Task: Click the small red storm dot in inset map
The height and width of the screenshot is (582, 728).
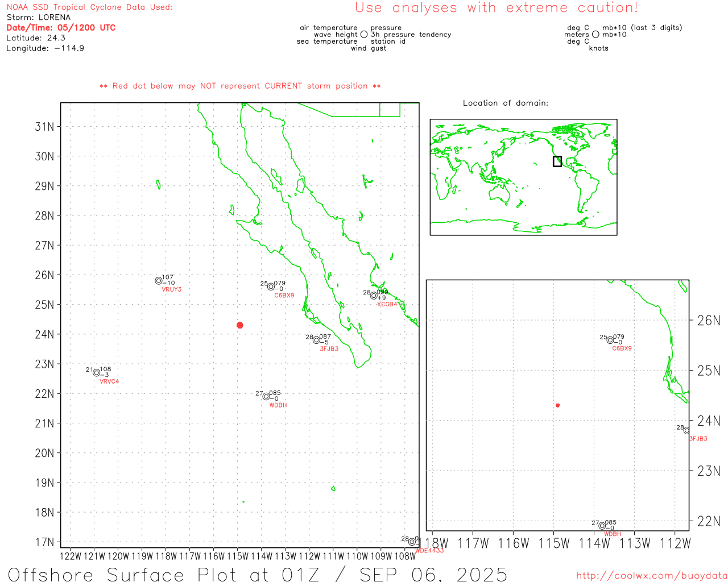Action: point(558,405)
